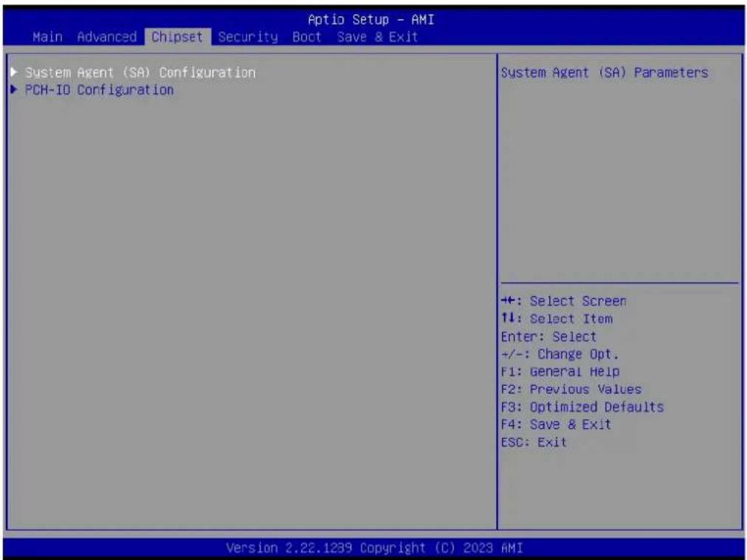Click the F1: General Help hint
This screenshot has height=560, width=747.
[x=560, y=371]
